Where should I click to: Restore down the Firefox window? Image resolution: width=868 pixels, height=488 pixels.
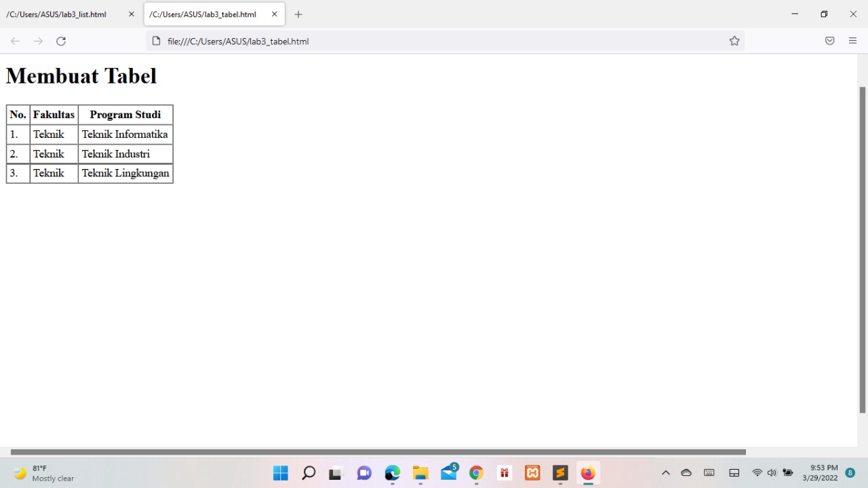[x=824, y=14]
